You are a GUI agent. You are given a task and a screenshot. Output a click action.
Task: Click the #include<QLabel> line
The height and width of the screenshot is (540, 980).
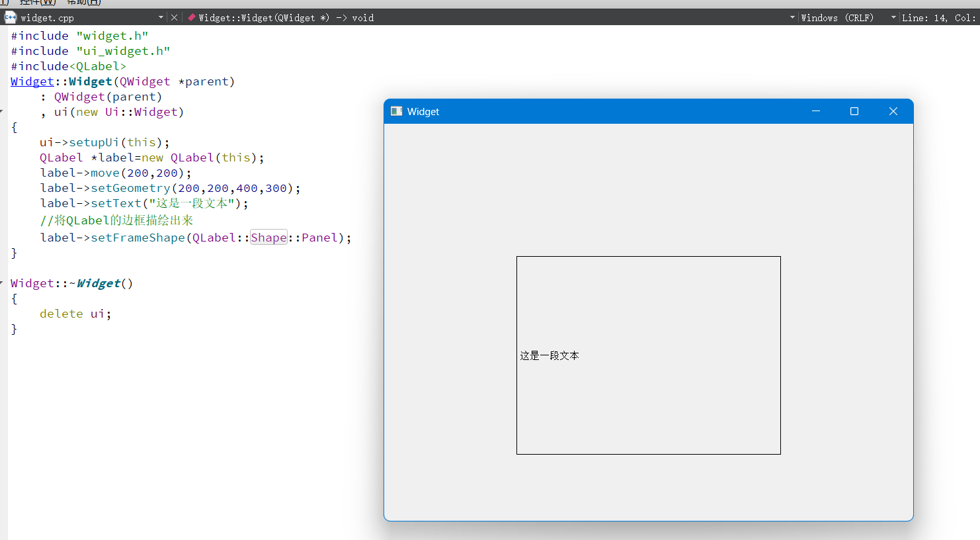click(x=68, y=66)
